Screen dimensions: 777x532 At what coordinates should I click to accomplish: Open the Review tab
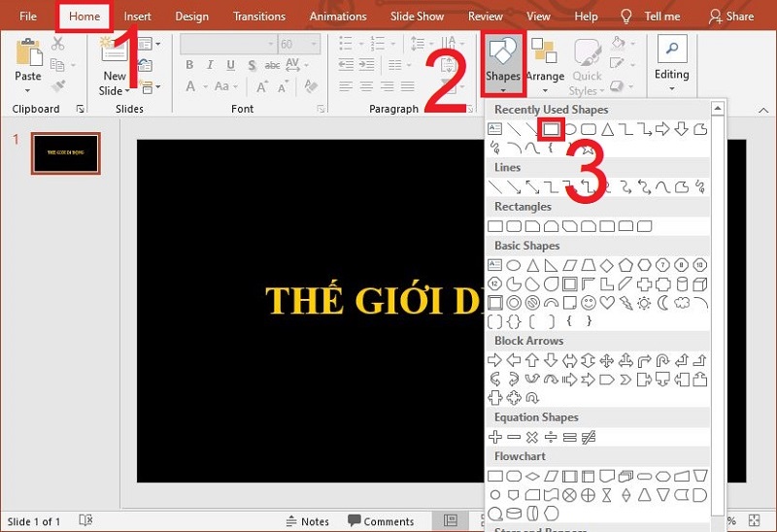[485, 17]
